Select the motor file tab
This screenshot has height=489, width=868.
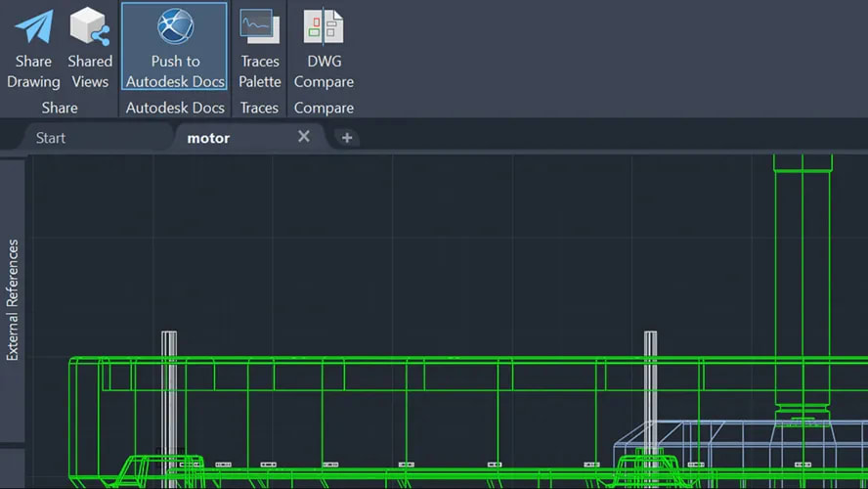(208, 138)
